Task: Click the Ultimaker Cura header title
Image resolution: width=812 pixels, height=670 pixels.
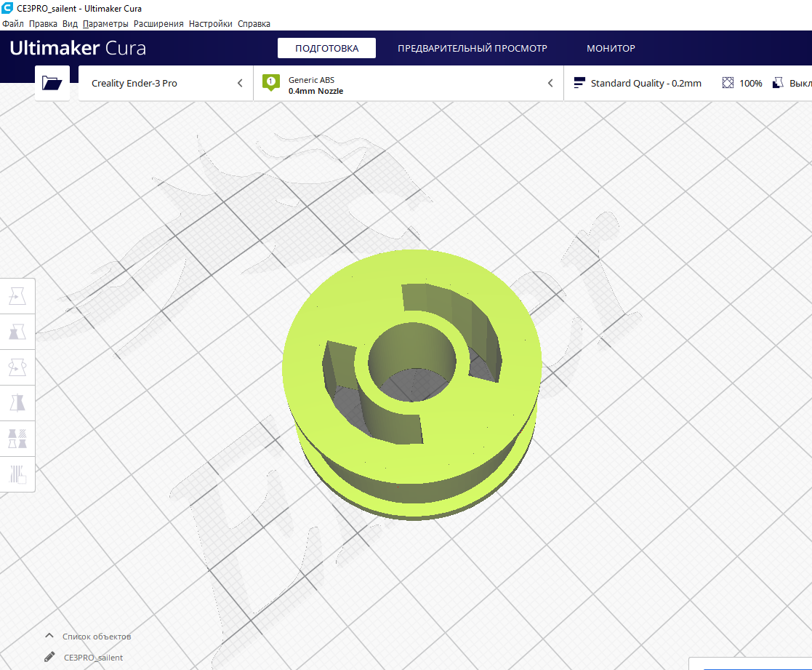Action: coord(78,48)
